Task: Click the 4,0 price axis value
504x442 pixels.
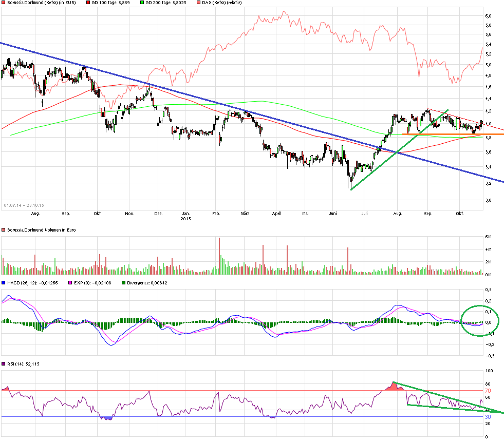Action: (488, 124)
